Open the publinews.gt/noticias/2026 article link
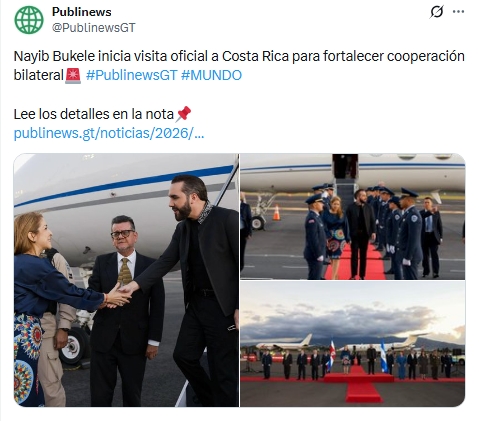 [109, 133]
